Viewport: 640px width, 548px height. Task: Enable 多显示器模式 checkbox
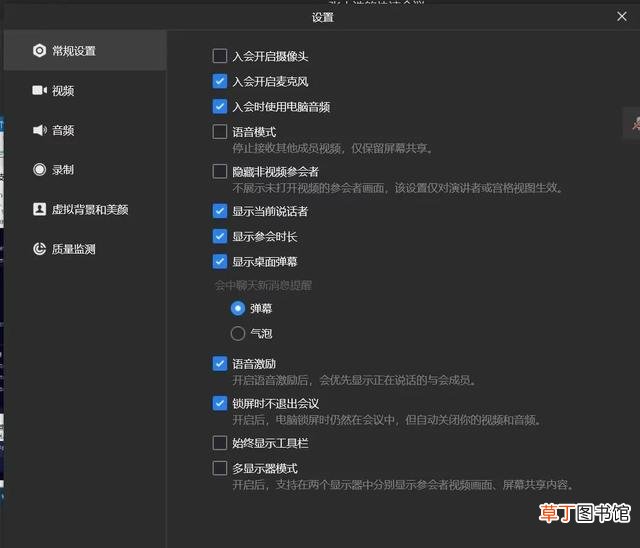click(x=220, y=468)
